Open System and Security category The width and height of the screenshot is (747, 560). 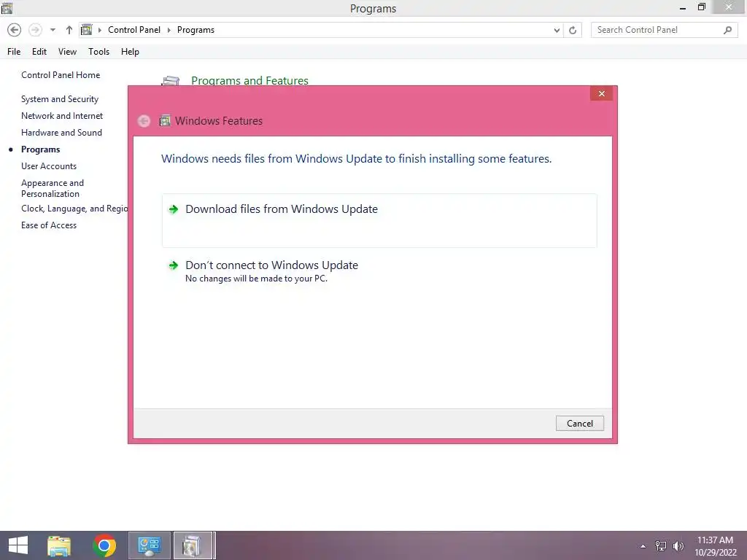click(x=60, y=99)
